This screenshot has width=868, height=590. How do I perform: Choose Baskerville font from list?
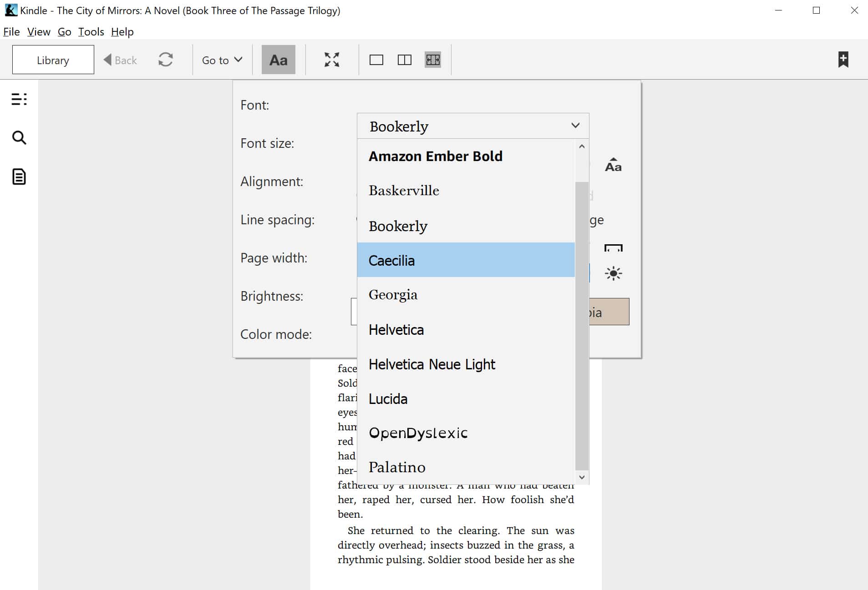coord(466,191)
